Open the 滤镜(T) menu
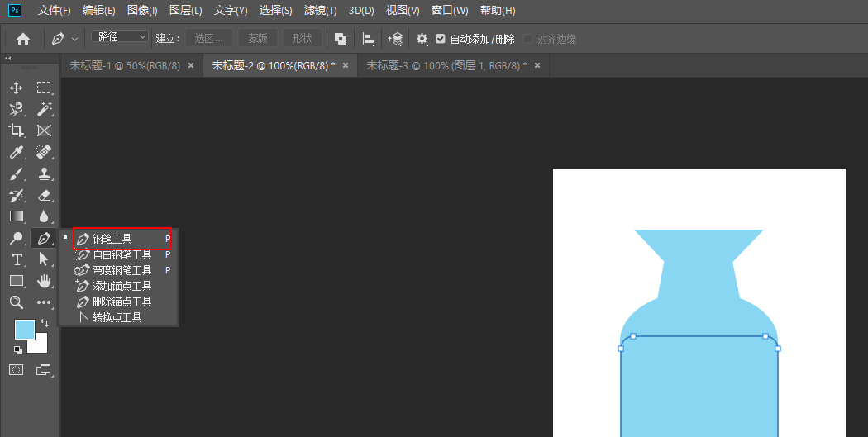 click(320, 11)
